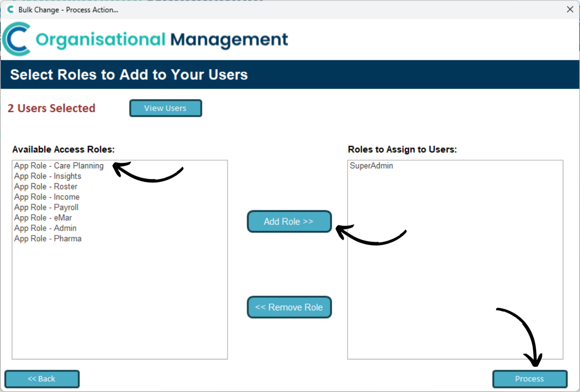Go back with the << Back button

(x=42, y=379)
